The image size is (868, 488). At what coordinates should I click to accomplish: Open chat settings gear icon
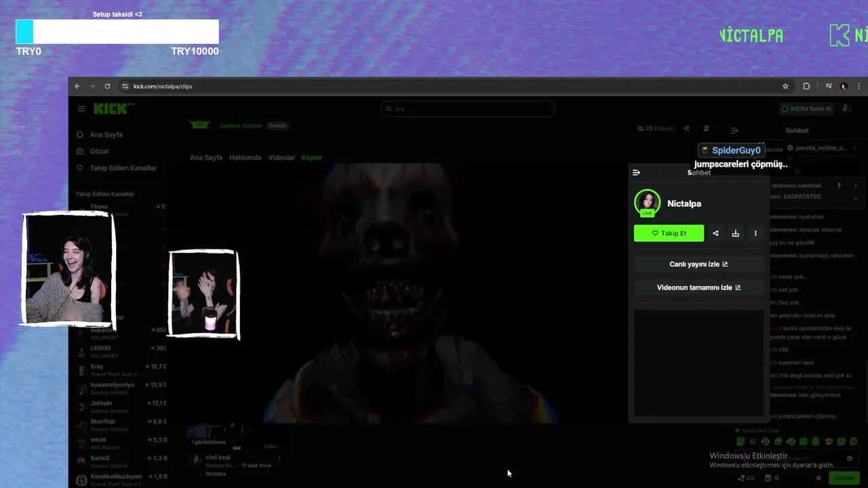[x=818, y=478]
